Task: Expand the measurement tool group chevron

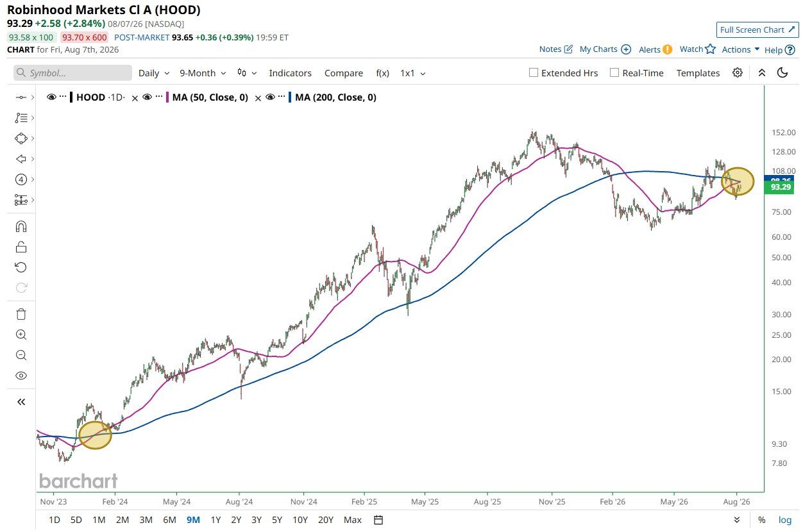Action: pos(32,200)
